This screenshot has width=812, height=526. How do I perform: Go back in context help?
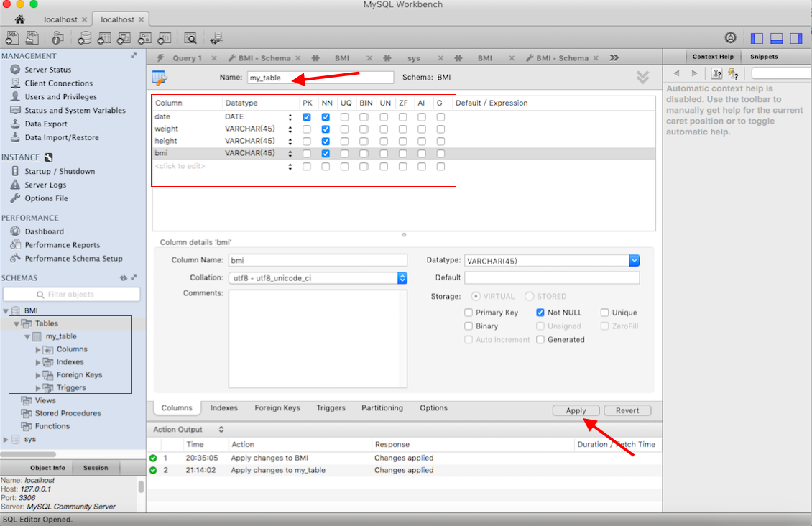pyautogui.click(x=676, y=73)
